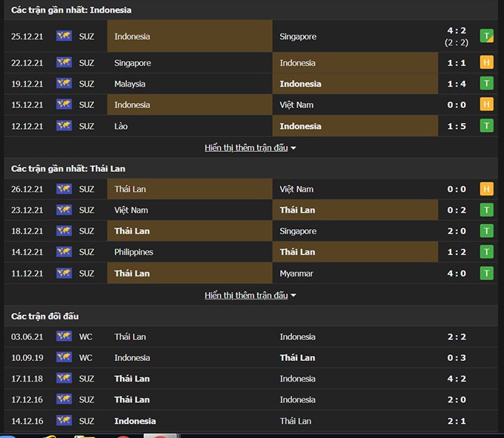
Task: Click the green T badge for Lào–Indonesia 1:5
Action: pyautogui.click(x=486, y=126)
